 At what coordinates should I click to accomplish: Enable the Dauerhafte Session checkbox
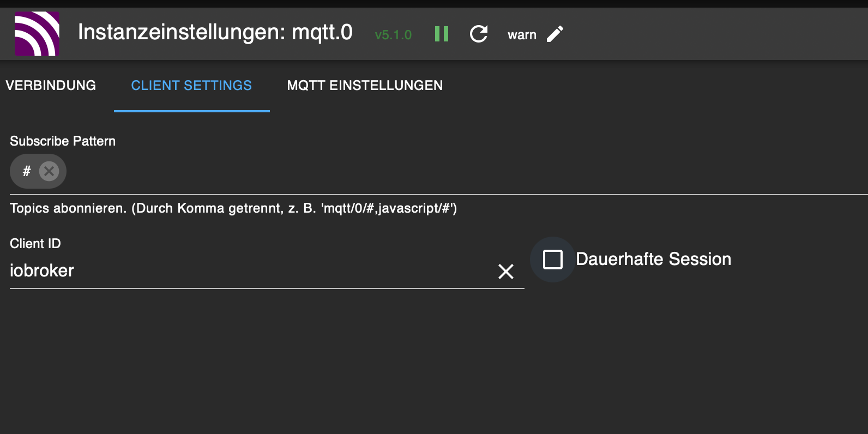[553, 260]
